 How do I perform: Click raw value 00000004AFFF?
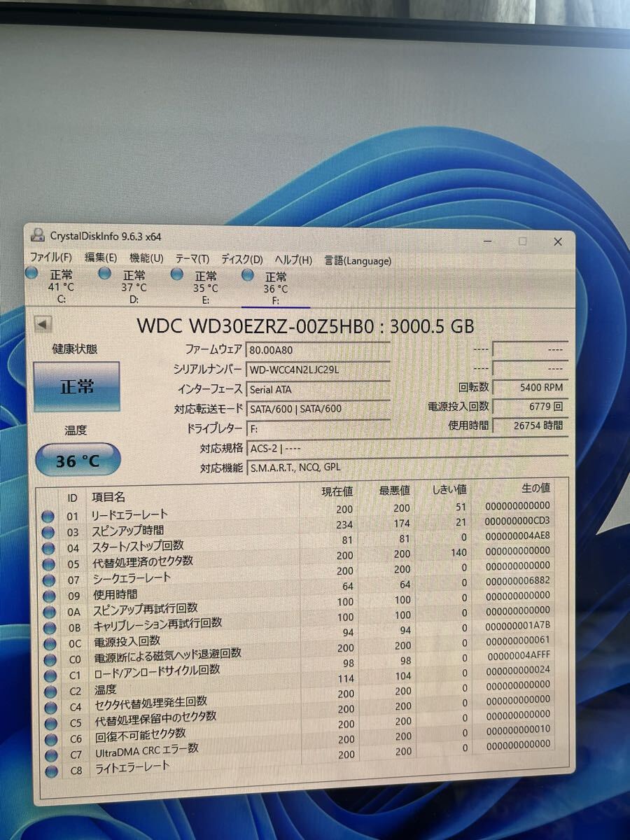click(519, 655)
